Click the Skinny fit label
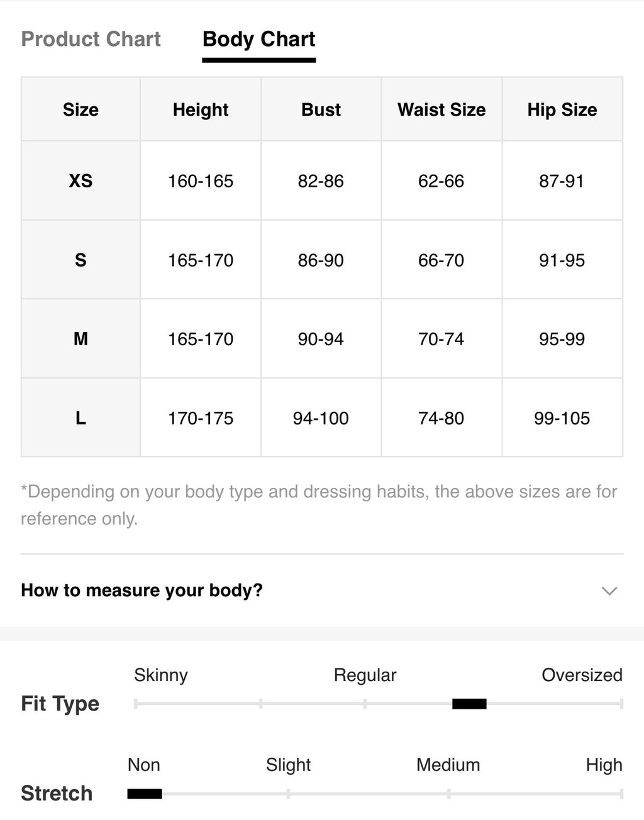The image size is (644, 820). (161, 675)
